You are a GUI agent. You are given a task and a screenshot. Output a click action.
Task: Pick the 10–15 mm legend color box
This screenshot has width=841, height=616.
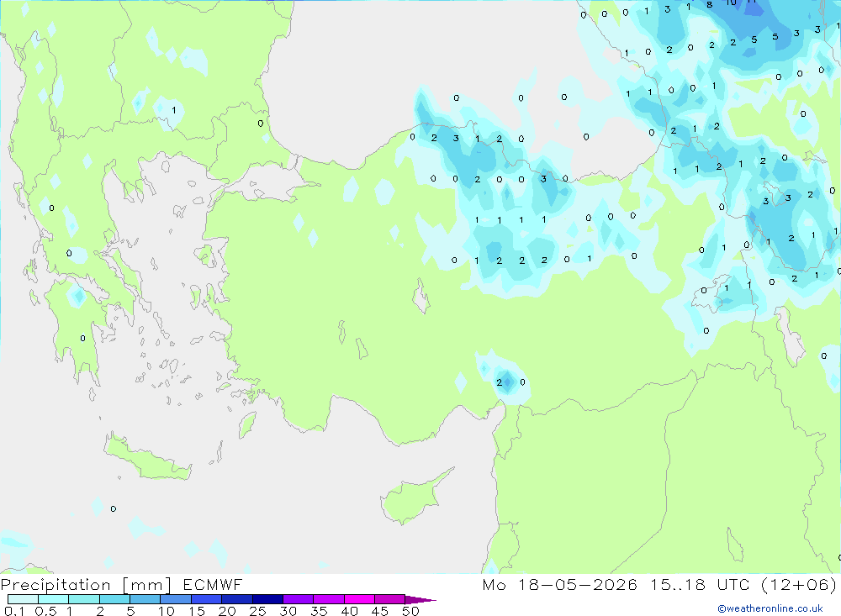click(x=176, y=599)
